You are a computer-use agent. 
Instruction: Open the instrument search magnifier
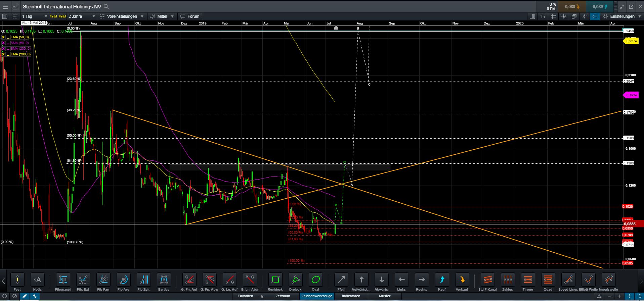pyautogui.click(x=106, y=6)
